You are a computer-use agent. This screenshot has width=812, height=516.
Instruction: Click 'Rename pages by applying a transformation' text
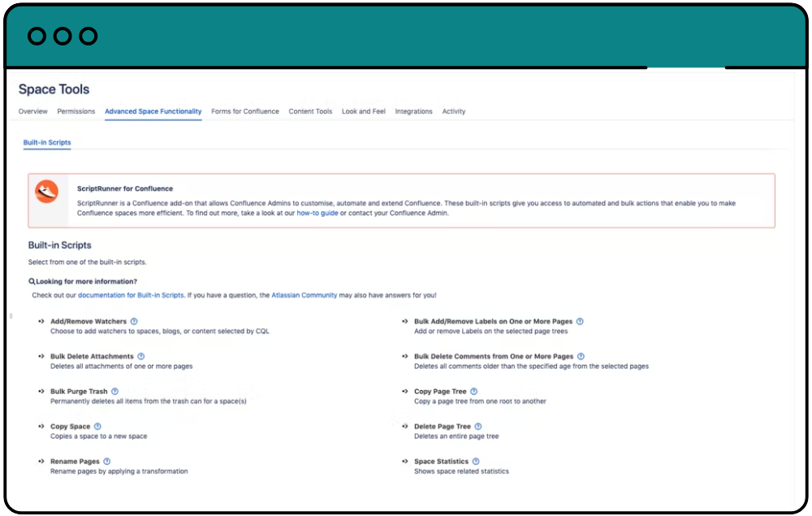pyautogui.click(x=119, y=471)
